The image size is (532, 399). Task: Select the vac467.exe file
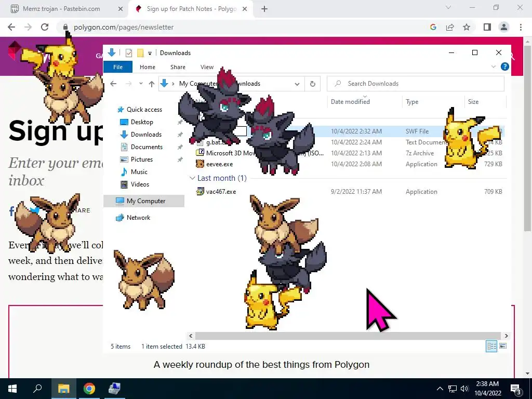click(x=221, y=191)
